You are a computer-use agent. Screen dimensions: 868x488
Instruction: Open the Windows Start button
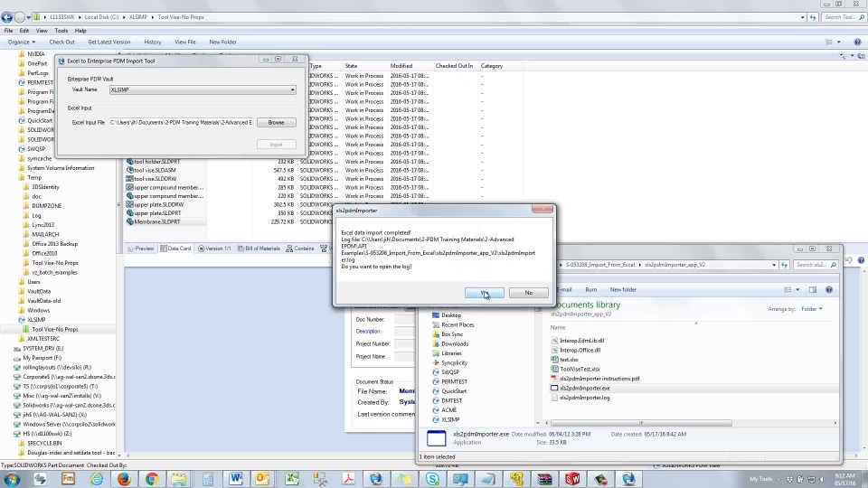12,479
